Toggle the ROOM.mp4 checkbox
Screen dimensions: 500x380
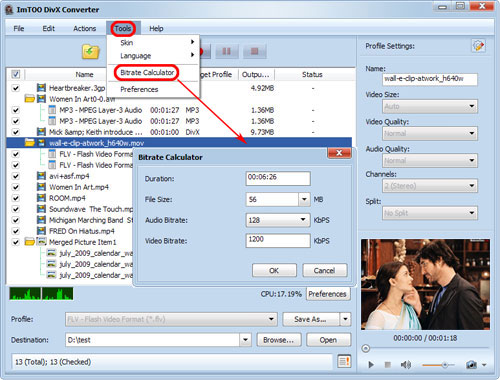pyautogui.click(x=16, y=198)
